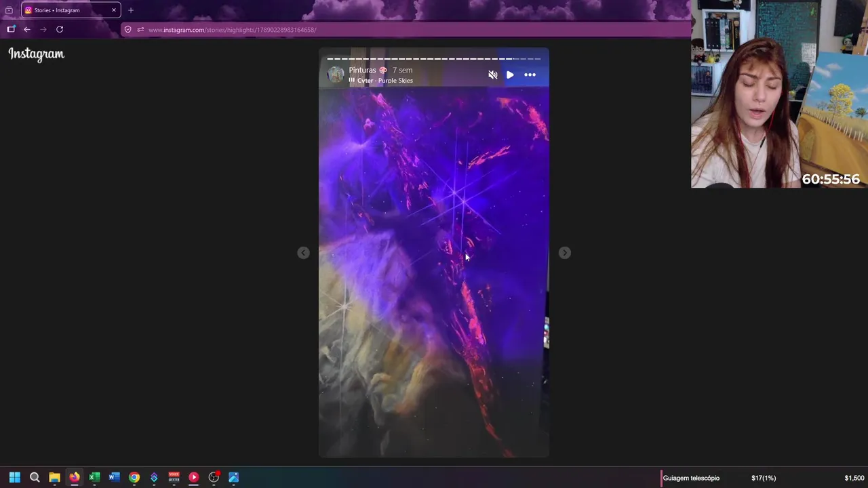This screenshot has width=868, height=488.
Task: Click the story progress bar
Action: (434, 59)
